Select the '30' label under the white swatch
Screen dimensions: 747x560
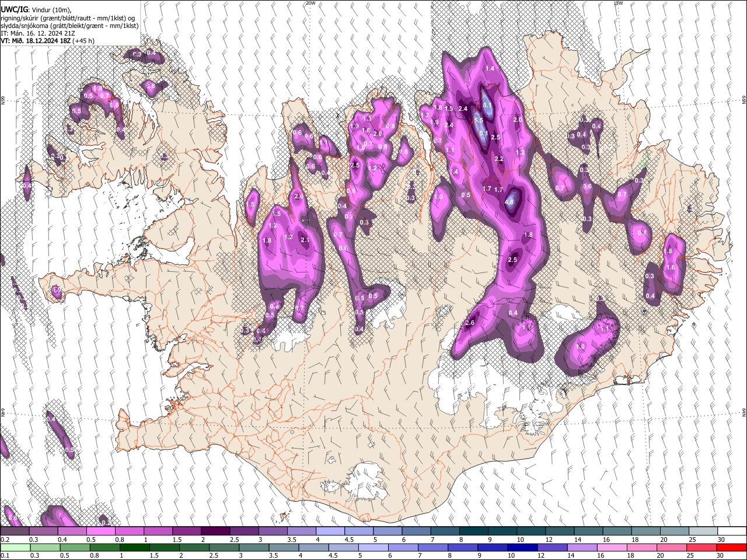721,540
